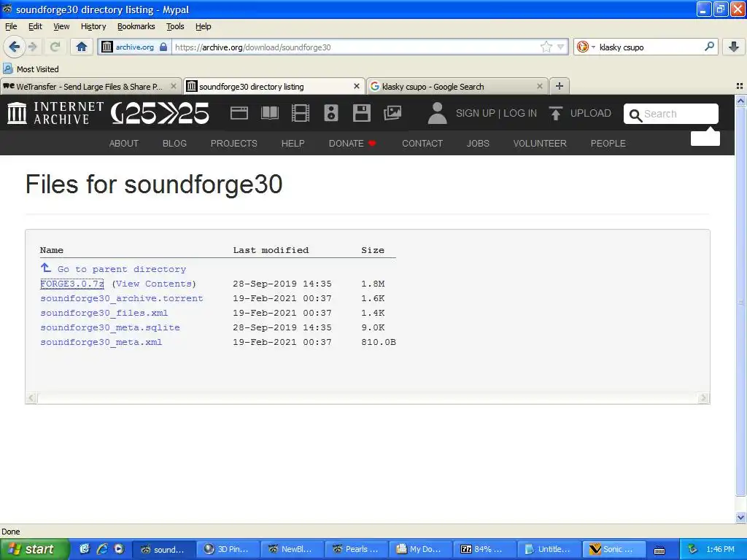The width and height of the screenshot is (747, 560).
Task: Open the Windows start button
Action: [34, 549]
